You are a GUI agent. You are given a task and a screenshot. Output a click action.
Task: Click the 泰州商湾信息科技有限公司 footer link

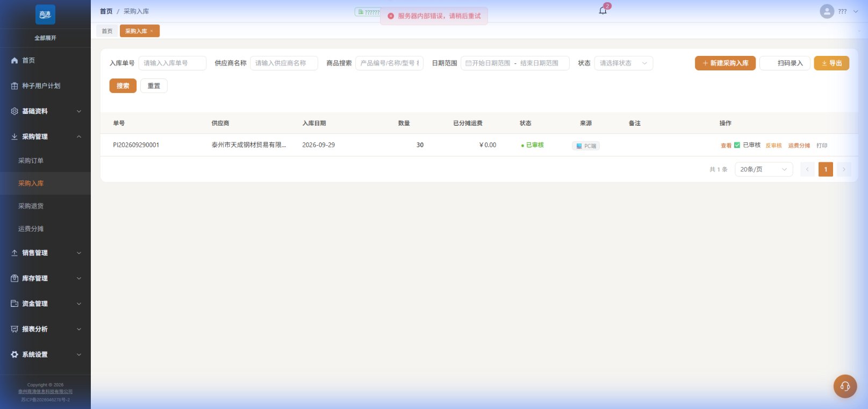click(45, 392)
